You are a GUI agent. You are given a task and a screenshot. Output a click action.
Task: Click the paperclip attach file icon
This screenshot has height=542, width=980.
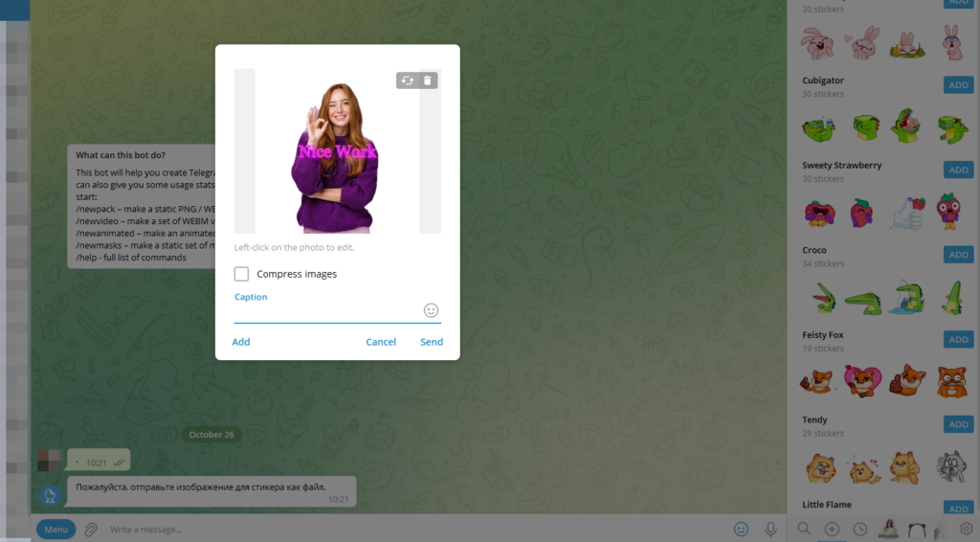[91, 530]
